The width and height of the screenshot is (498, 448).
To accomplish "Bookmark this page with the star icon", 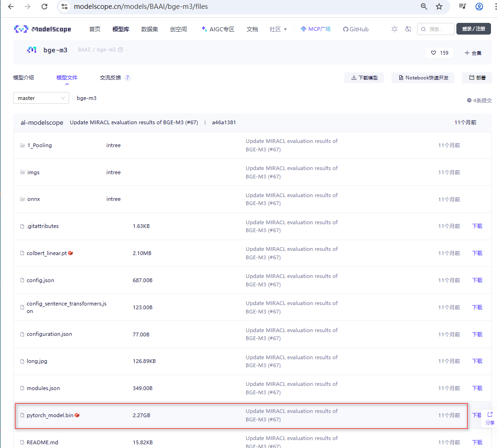I will point(439,7).
